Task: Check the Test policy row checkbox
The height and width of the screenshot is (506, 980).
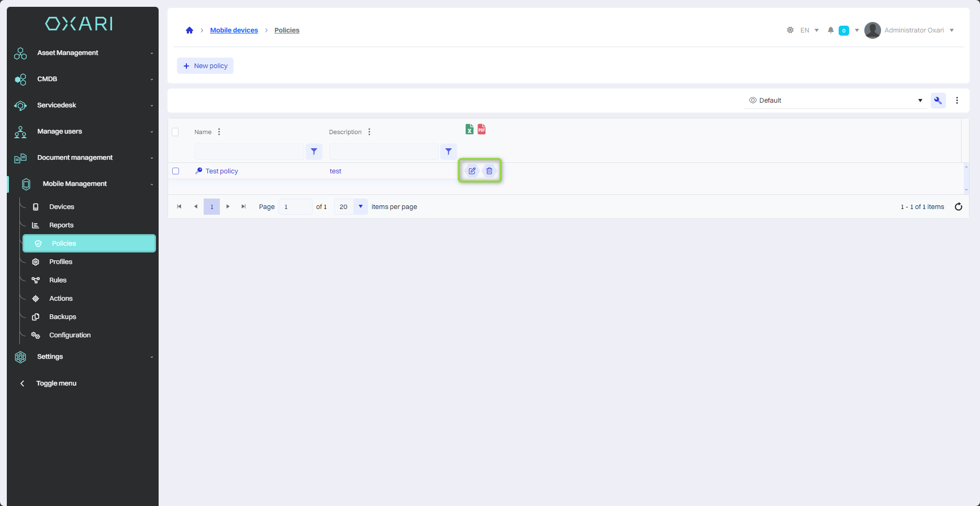Action: tap(176, 171)
